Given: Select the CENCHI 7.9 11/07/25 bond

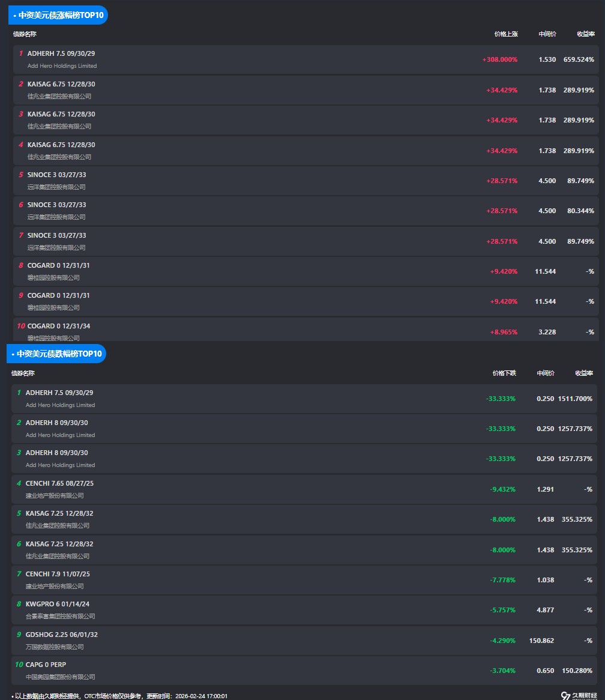Looking at the screenshot, I should point(58,574).
